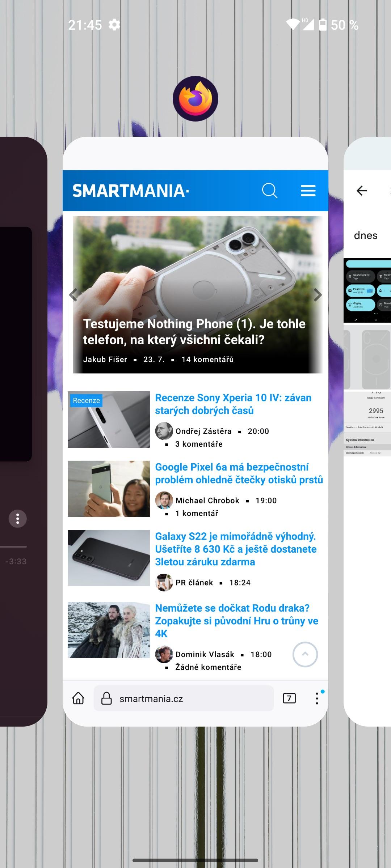Open the Smartmania hamburger menu
Screen dimensions: 391x868
(x=308, y=191)
